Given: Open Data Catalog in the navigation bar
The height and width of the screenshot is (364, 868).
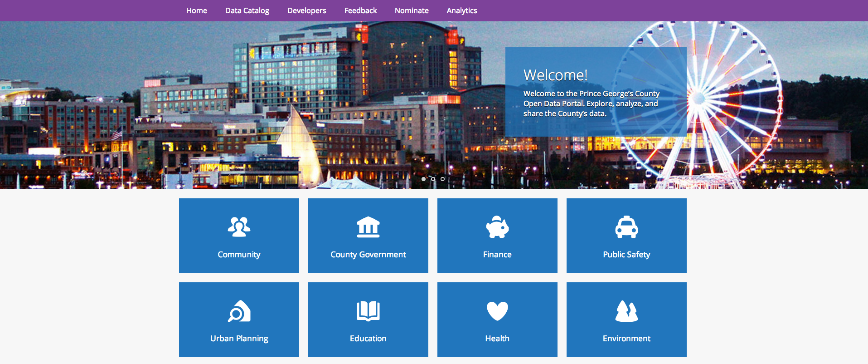Looking at the screenshot, I should [x=247, y=10].
